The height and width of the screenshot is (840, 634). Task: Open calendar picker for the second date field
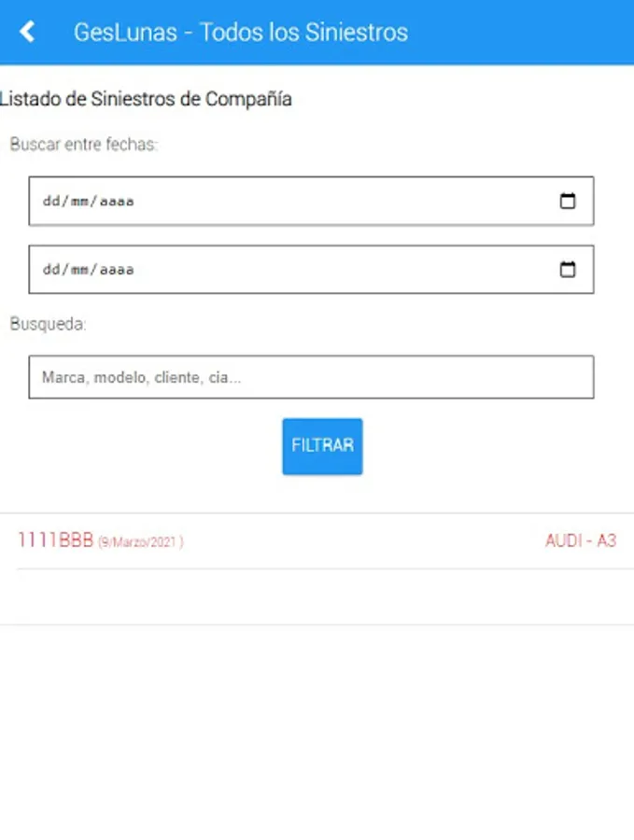pyautogui.click(x=568, y=269)
